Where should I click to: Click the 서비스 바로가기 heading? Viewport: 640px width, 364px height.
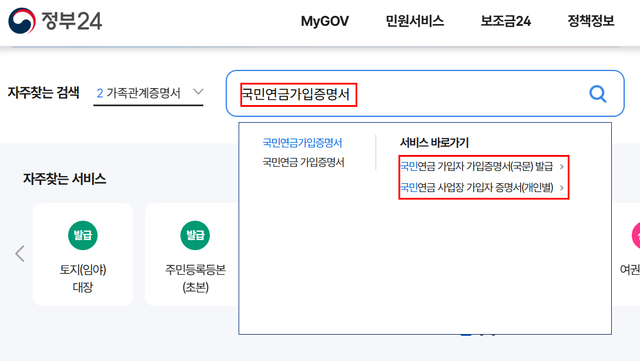[x=434, y=143]
